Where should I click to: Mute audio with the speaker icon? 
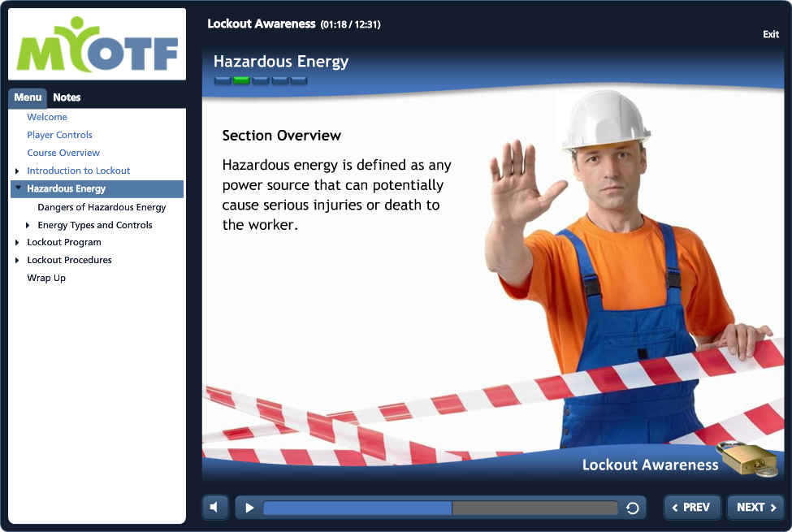214,508
